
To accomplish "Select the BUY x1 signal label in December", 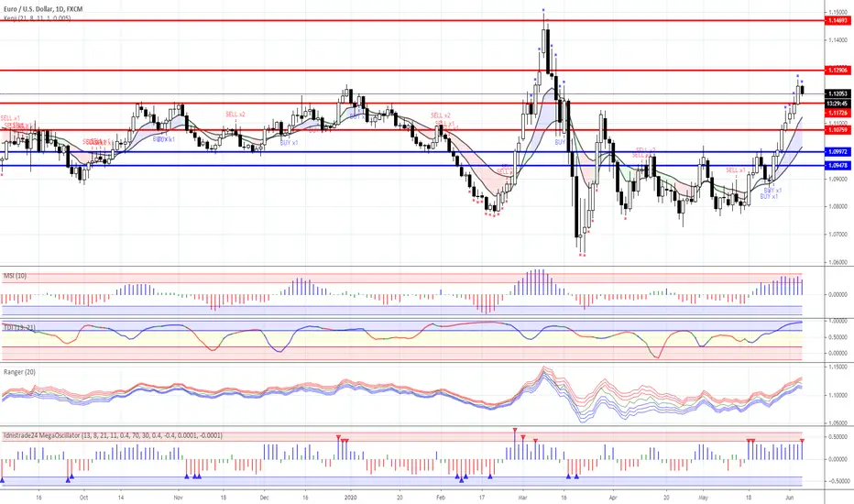I will pos(289,143).
